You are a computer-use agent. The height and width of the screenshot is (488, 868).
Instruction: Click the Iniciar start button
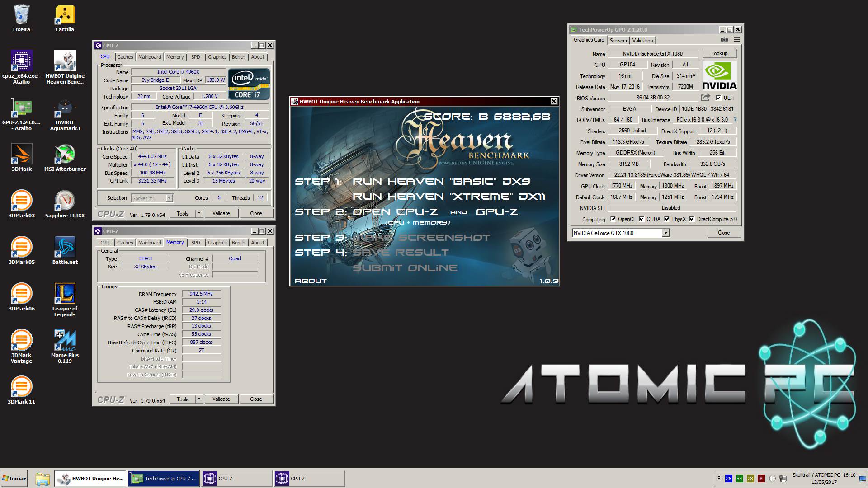[x=14, y=479]
